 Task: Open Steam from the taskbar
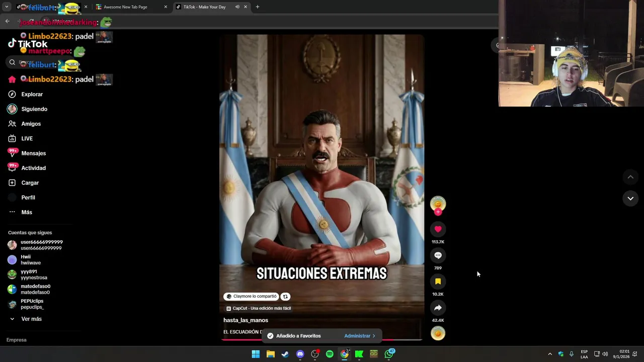(x=285, y=354)
